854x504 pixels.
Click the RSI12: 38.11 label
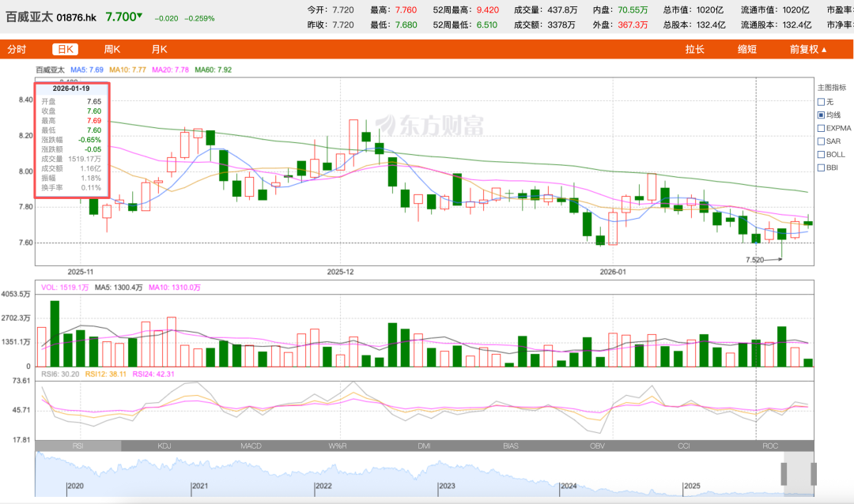point(106,374)
